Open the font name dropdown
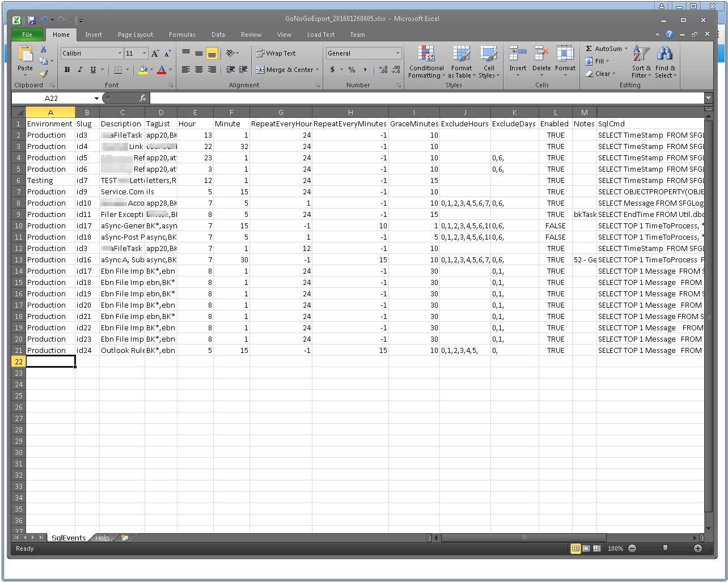This screenshot has height=583, width=728. point(120,53)
